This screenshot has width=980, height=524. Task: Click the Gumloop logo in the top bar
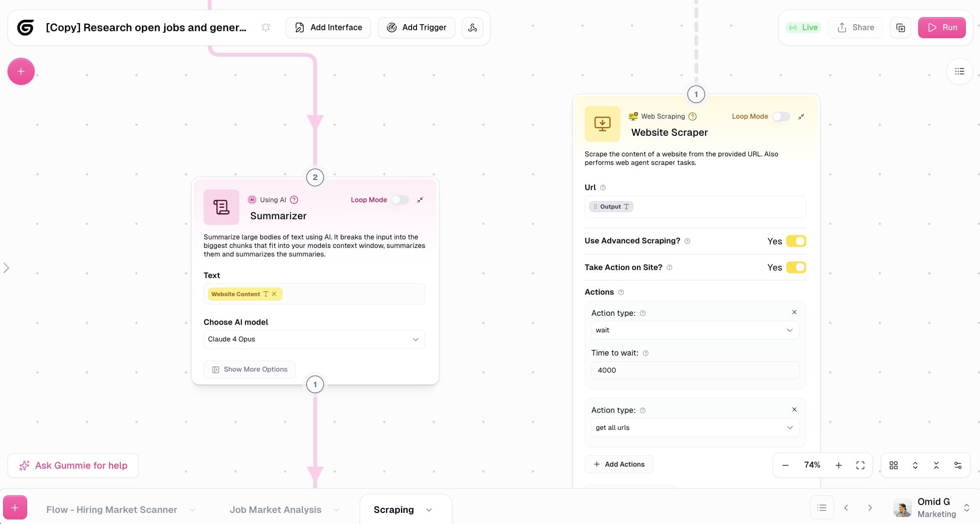(x=25, y=28)
